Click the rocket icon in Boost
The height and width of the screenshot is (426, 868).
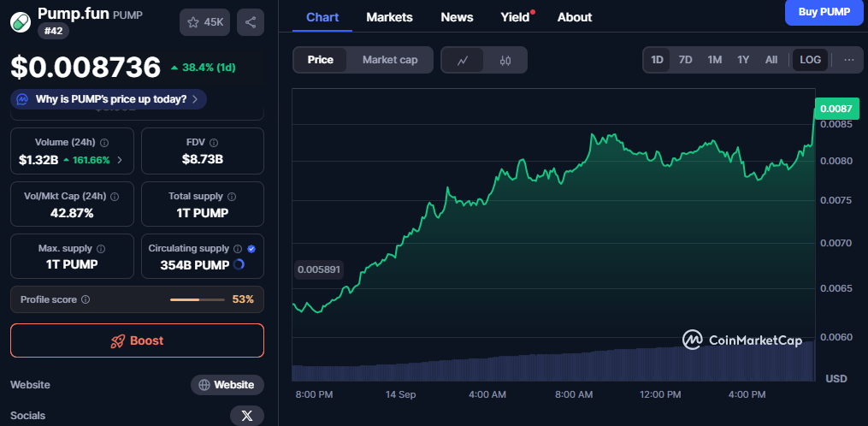coord(118,340)
